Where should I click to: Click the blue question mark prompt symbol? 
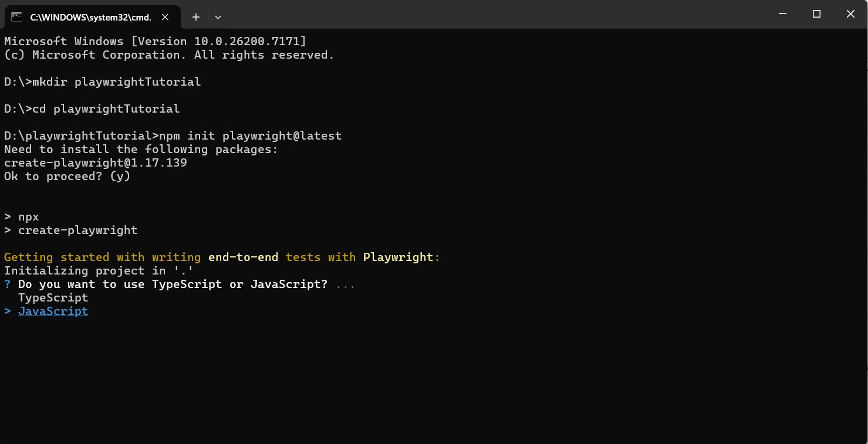(8, 284)
